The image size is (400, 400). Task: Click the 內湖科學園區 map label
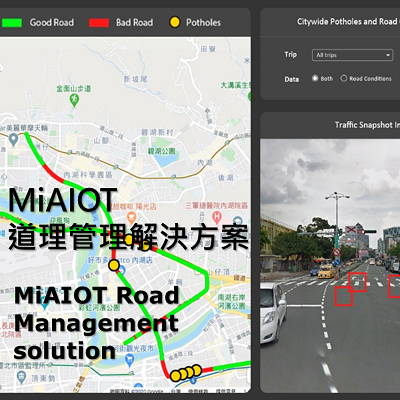point(88,175)
